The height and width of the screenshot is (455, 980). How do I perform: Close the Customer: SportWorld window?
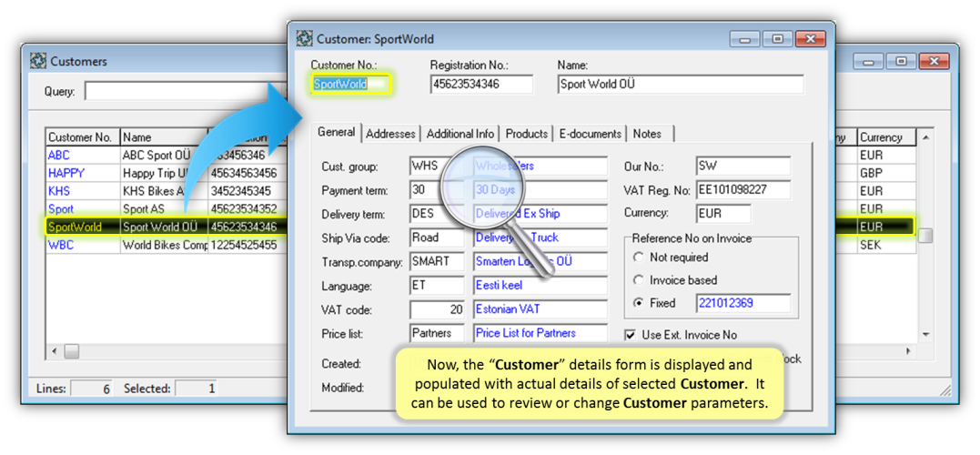point(811,39)
